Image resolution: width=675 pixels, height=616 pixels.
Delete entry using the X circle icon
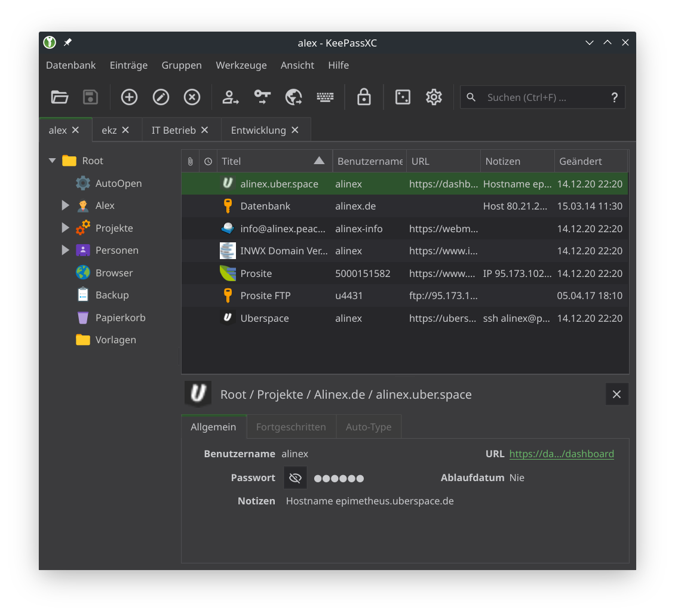tap(192, 97)
